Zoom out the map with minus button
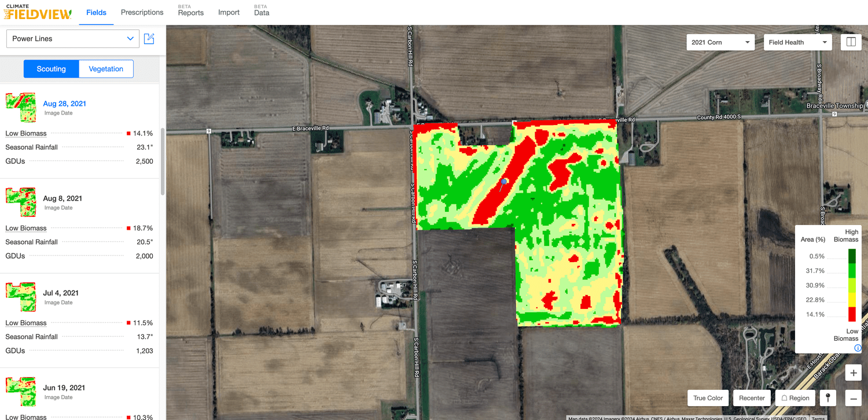Image resolution: width=868 pixels, height=420 pixels. point(854,398)
